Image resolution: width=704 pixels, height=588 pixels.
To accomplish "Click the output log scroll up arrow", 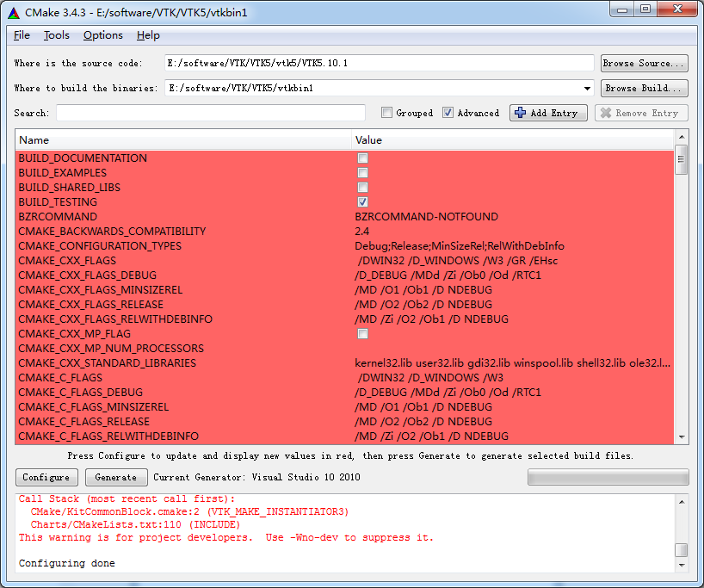I will [682, 502].
